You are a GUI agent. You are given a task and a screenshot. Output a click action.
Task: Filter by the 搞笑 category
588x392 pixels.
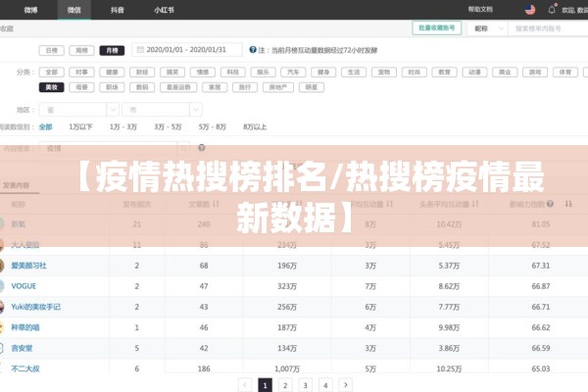pos(172,72)
